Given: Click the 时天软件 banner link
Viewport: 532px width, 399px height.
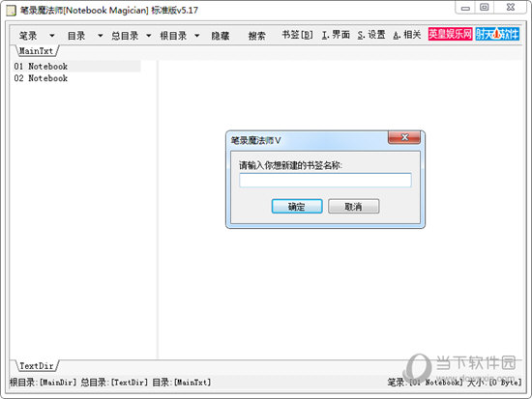Looking at the screenshot, I should 497,34.
